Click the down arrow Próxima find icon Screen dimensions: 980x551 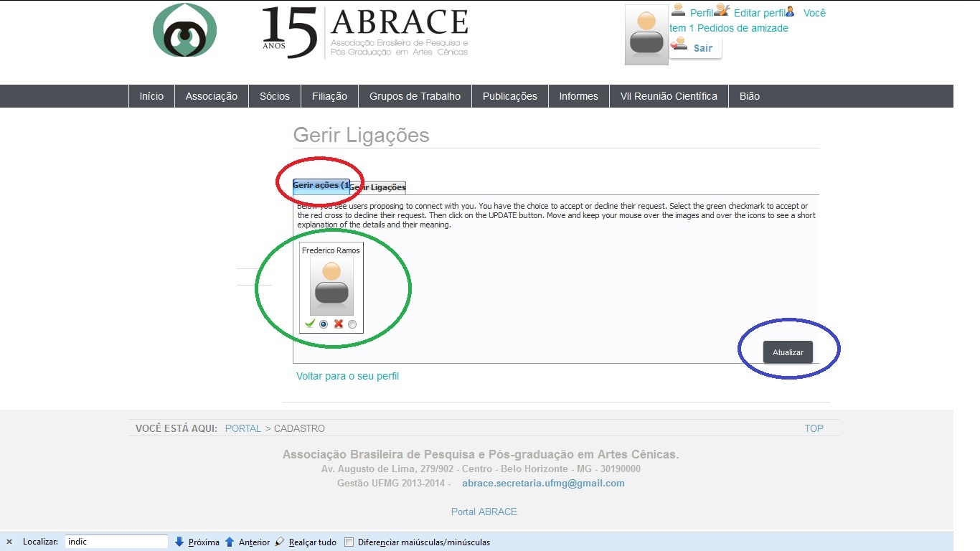179,542
